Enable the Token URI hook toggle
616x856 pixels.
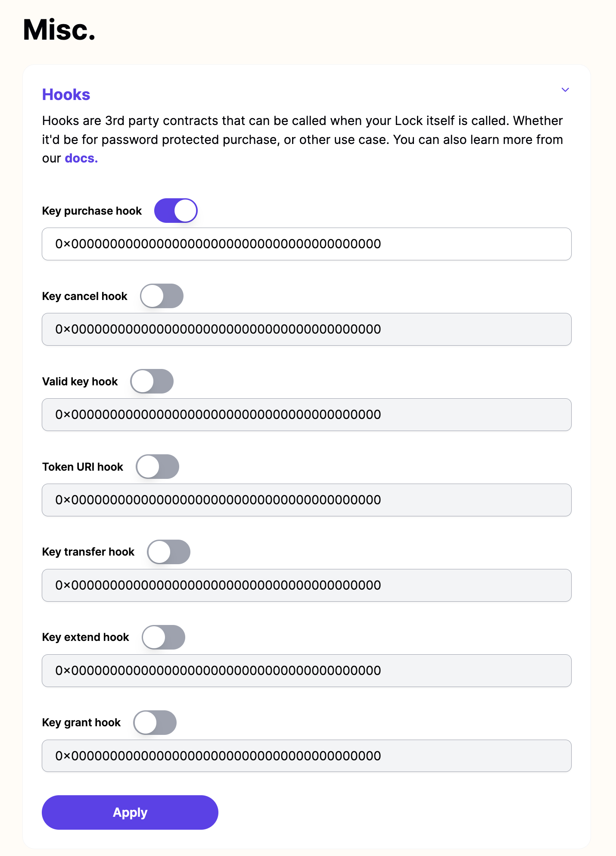click(x=158, y=466)
